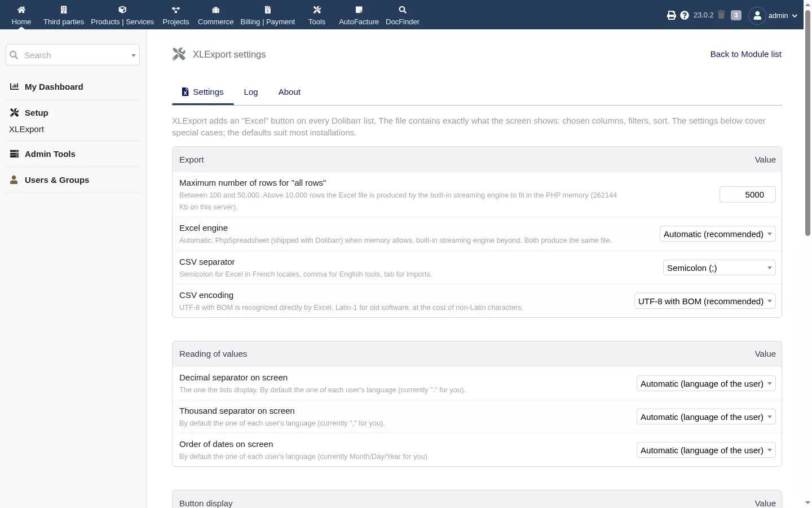The image size is (812, 508).
Task: Open Third parties top menu
Action: 64,15
